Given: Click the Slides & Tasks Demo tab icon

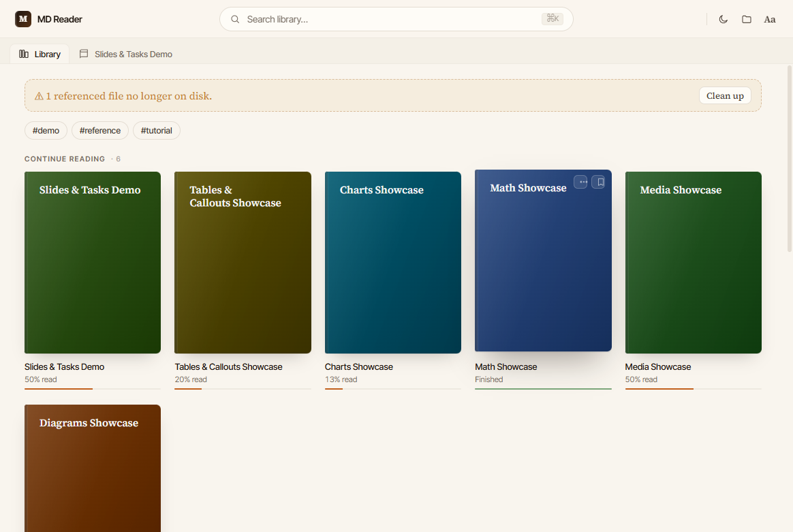Looking at the screenshot, I should pos(84,54).
